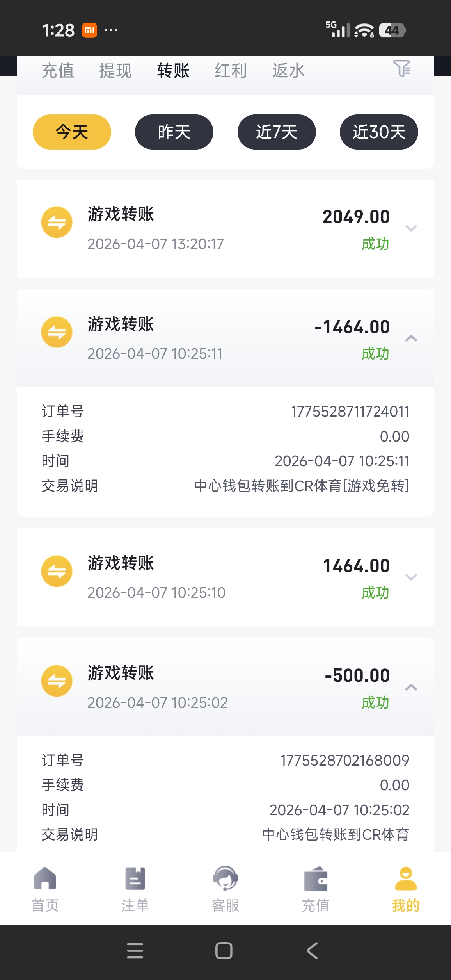
Task: Switch to the 提现 tab
Action: [x=115, y=71]
